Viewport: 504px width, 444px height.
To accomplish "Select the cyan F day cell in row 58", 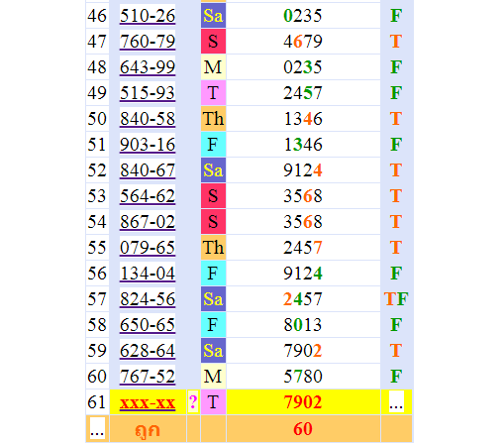I will [x=213, y=325].
